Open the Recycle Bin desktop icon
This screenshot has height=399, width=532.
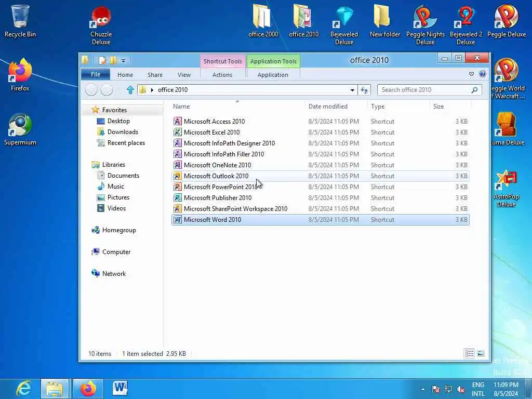click(20, 21)
